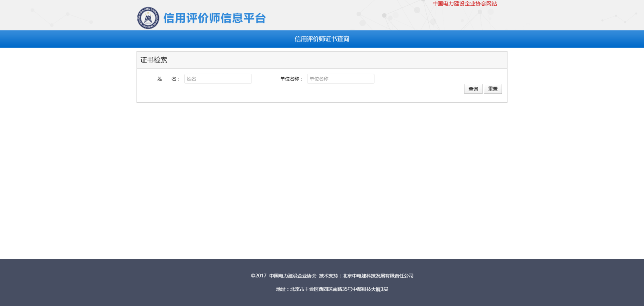Click the 信用评价师信息平台 title text

(214, 18)
